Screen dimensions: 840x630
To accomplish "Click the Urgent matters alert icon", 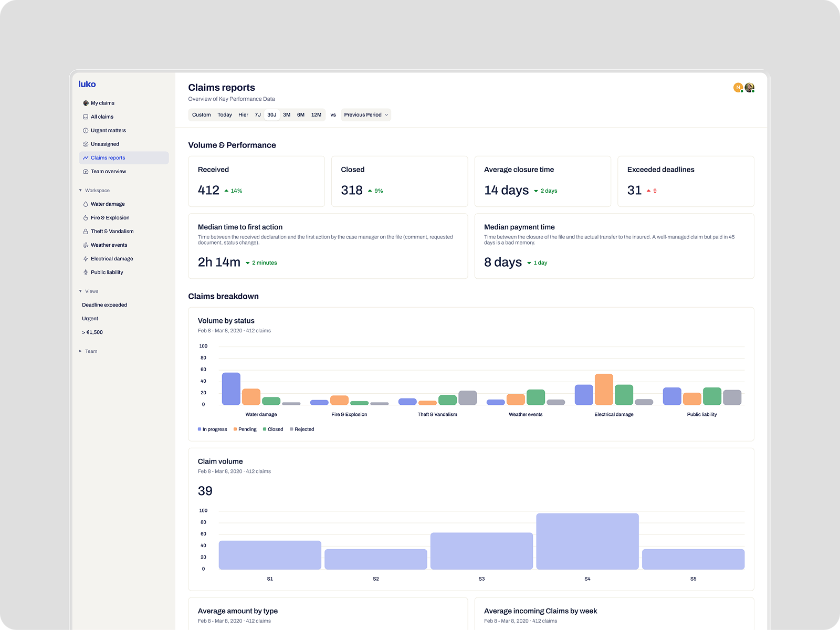I will click(86, 131).
